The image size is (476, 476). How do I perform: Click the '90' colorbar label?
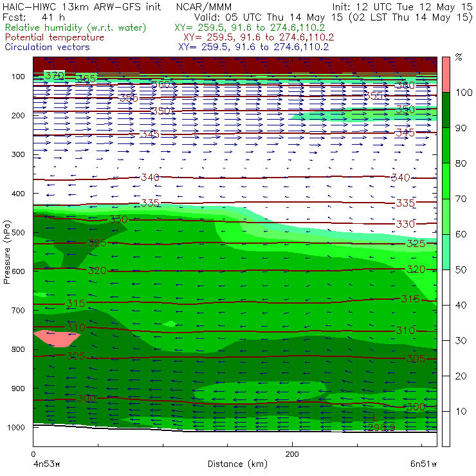[461, 128]
